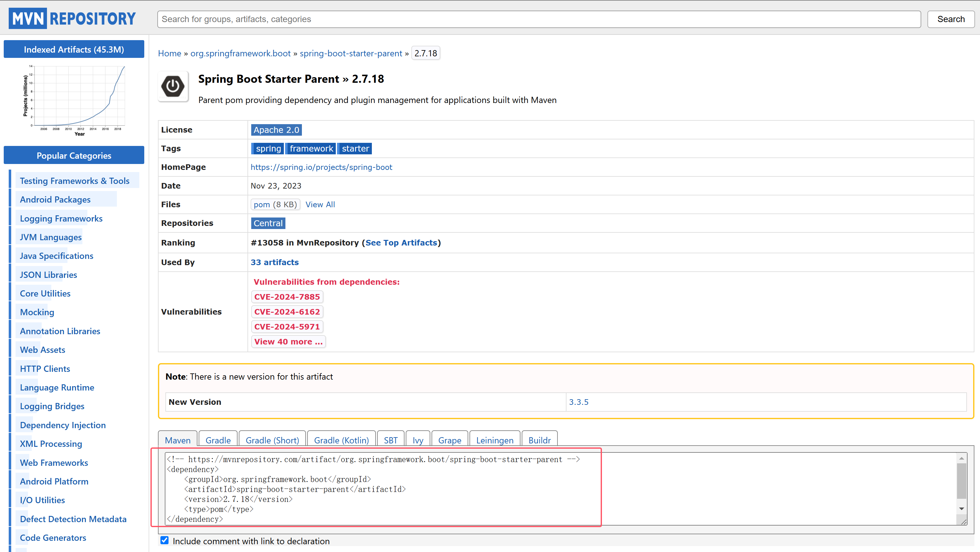Open I/O Utilities category

tap(42, 500)
